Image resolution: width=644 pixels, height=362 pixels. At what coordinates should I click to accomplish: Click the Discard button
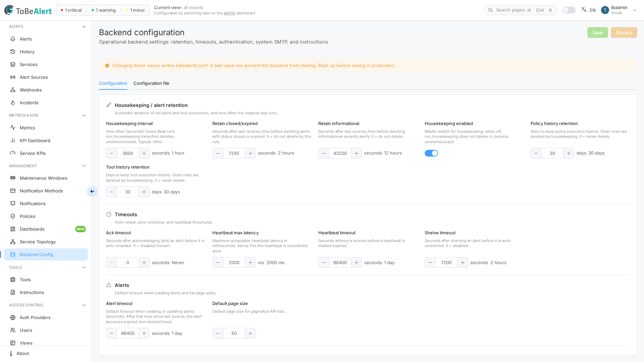click(x=624, y=33)
